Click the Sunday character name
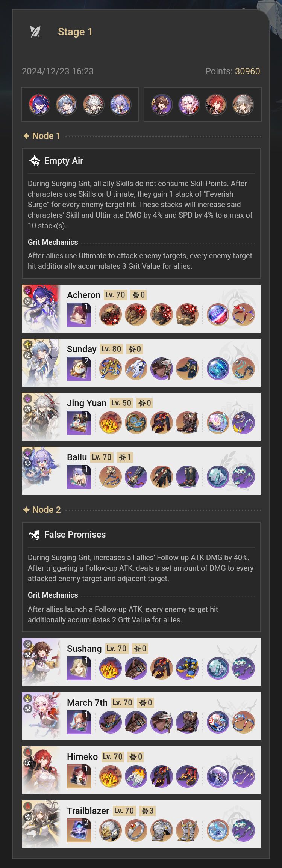Screen dimensions: 282x868 pyautogui.click(x=82, y=349)
